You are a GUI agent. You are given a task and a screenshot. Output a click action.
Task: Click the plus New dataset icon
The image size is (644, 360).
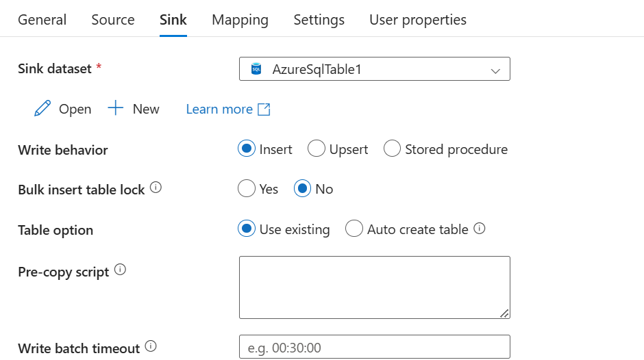coord(116,108)
